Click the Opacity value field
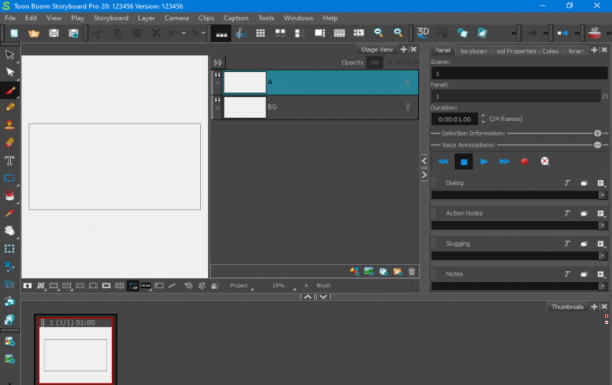This screenshot has height=385, width=612. tap(375, 62)
